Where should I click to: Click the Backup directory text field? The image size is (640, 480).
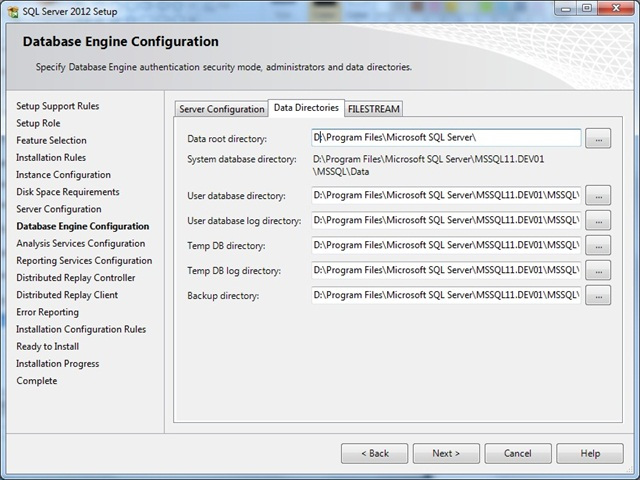click(x=446, y=295)
